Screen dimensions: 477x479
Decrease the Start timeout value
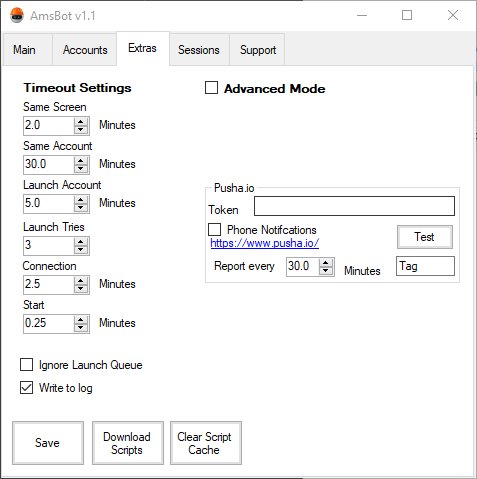pos(81,328)
